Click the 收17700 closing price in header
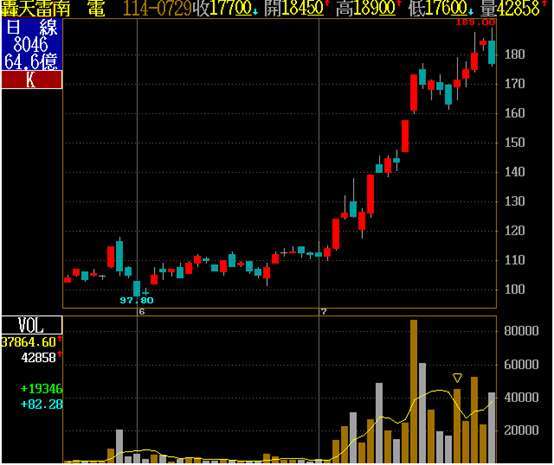 point(226,8)
